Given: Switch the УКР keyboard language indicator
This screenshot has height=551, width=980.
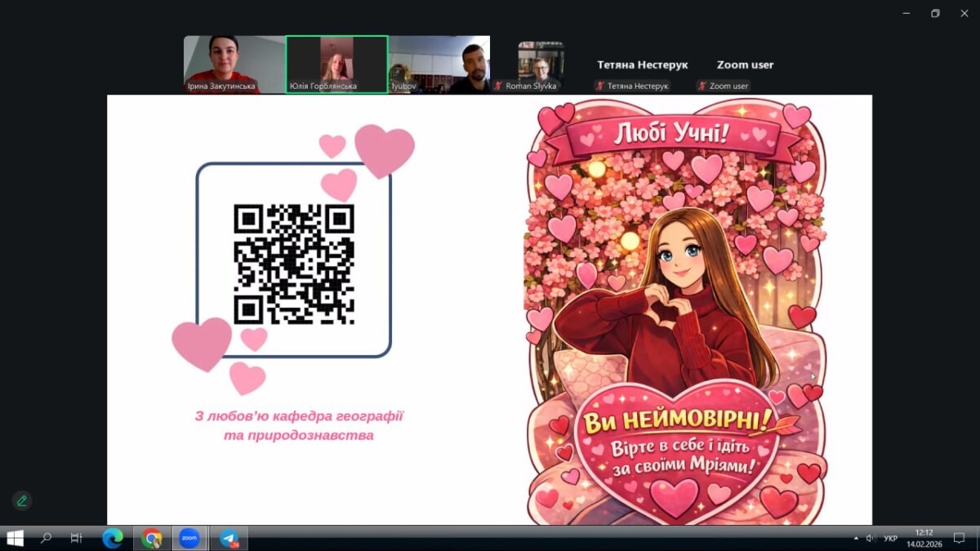Looking at the screenshot, I should 891,538.
